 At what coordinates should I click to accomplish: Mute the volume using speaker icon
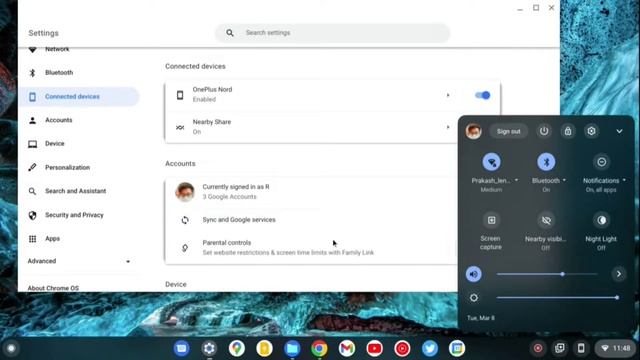473,274
